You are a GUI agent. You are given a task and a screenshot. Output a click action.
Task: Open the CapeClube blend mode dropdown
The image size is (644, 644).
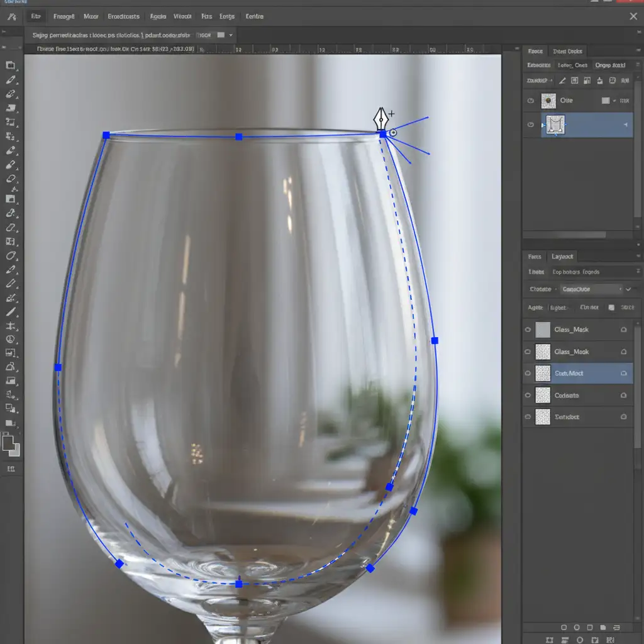point(591,289)
